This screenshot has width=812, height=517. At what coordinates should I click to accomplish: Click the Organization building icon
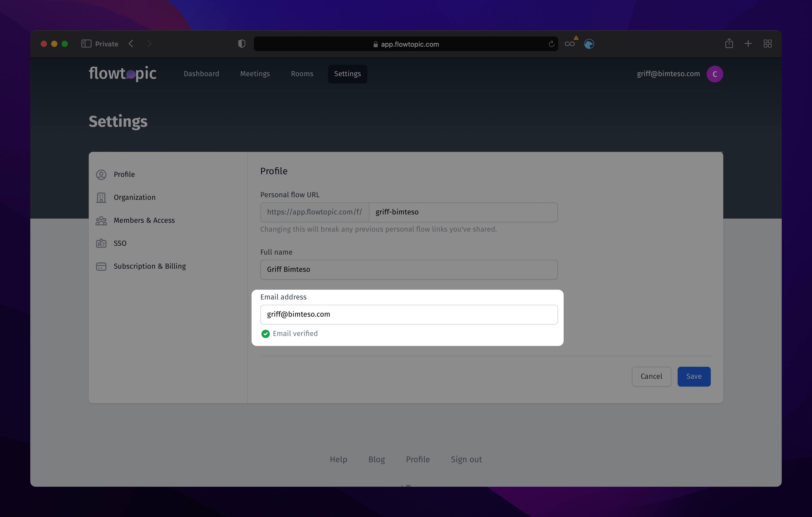point(101,197)
